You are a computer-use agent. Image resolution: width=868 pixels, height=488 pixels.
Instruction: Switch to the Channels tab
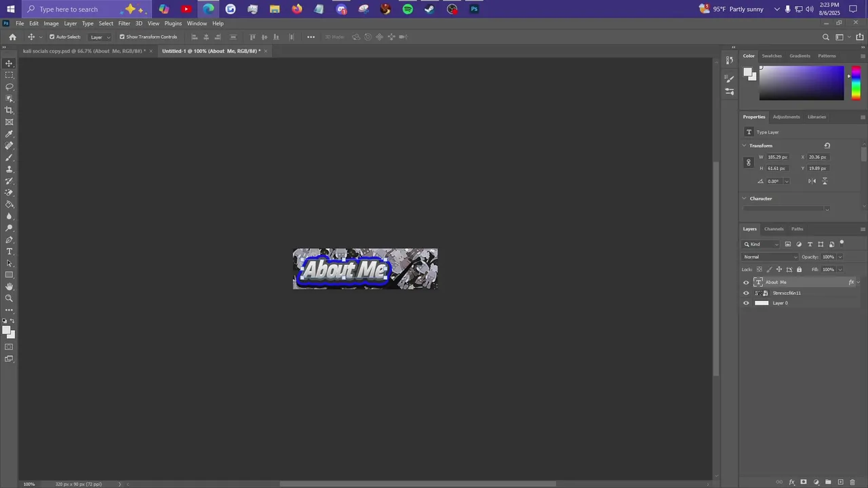[x=774, y=229]
